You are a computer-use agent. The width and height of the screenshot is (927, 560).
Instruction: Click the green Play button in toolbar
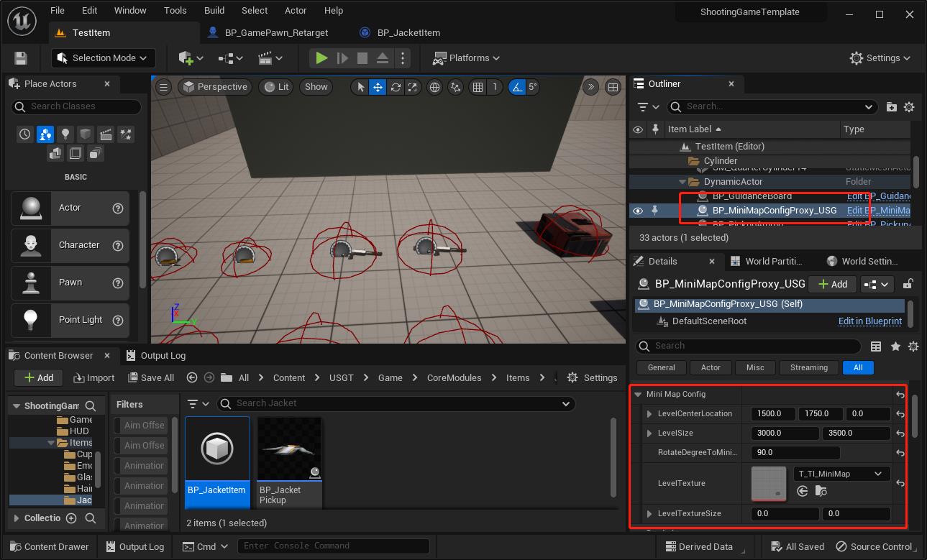pos(321,58)
